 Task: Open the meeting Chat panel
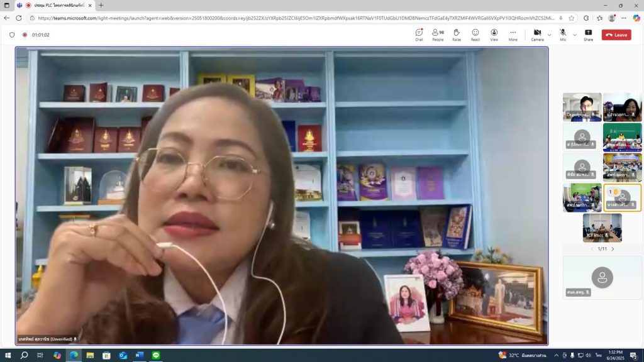[x=419, y=35]
